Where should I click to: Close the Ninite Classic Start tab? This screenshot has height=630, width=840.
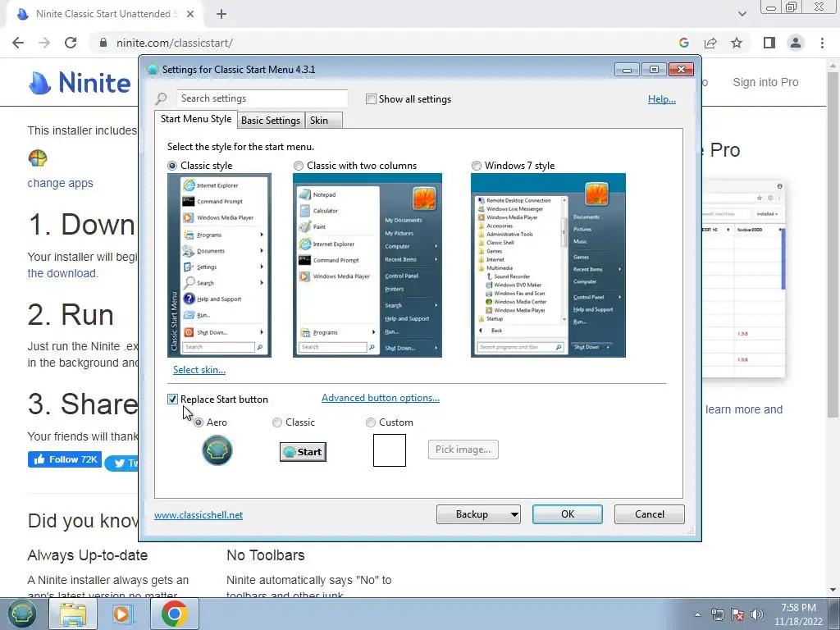click(190, 14)
